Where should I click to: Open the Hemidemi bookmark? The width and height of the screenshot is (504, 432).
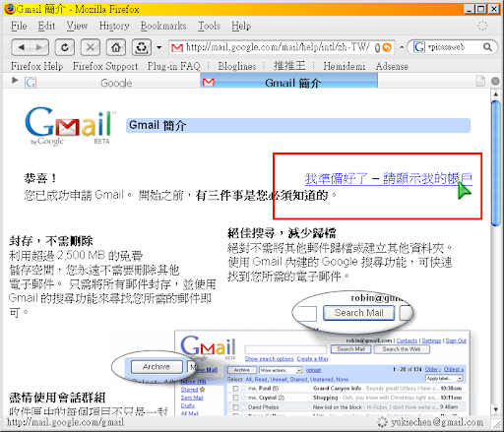(x=345, y=66)
